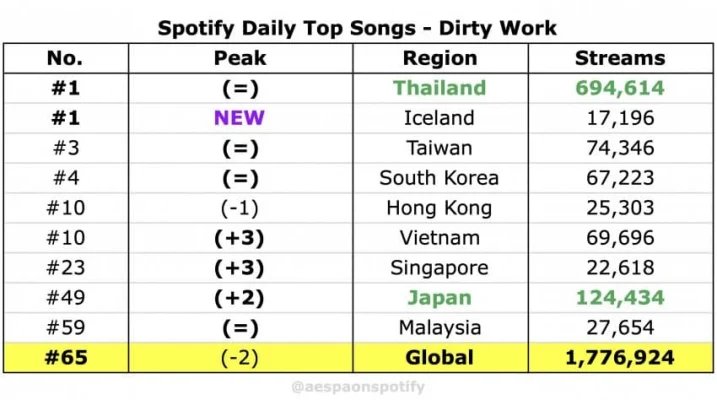Click the purple NEW peak label

click(x=240, y=118)
